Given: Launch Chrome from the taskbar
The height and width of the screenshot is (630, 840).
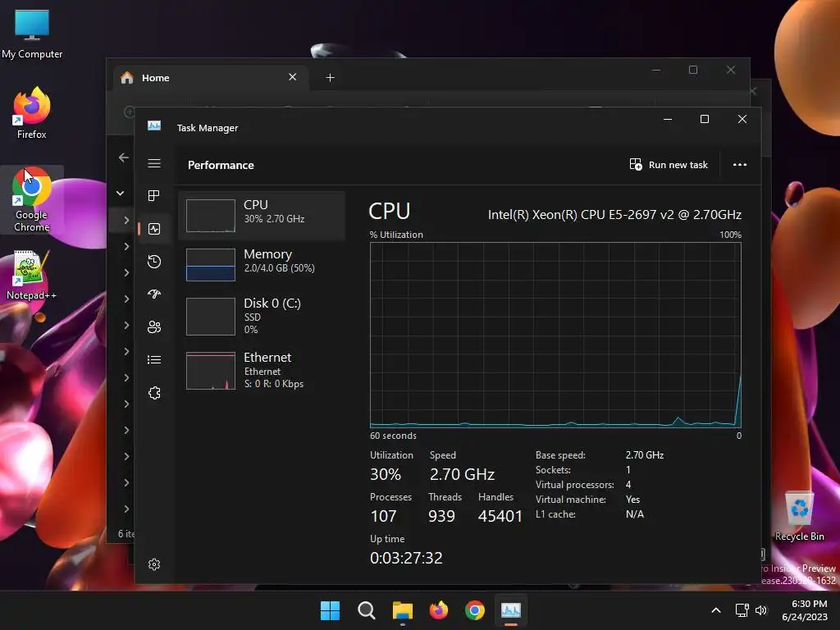Looking at the screenshot, I should 475,610.
